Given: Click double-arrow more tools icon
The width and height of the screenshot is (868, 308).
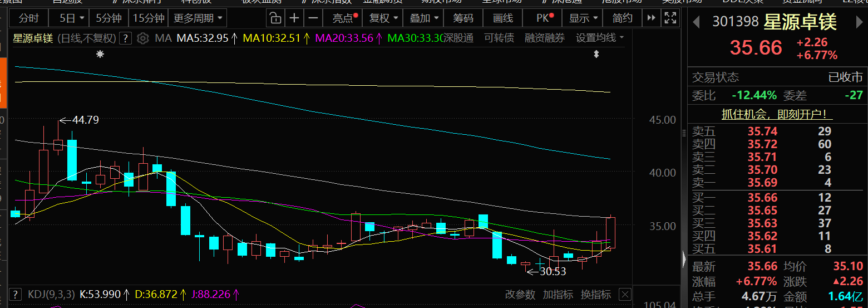Looking at the screenshot, I should coord(651,18).
